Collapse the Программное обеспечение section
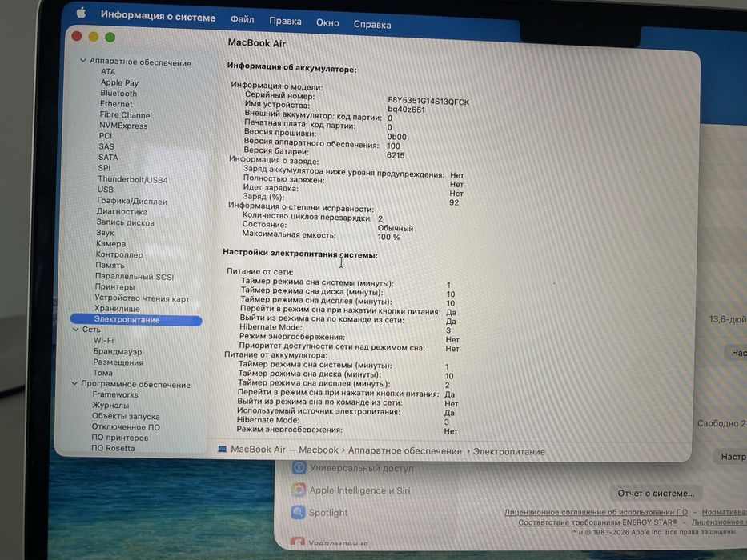 (74, 383)
